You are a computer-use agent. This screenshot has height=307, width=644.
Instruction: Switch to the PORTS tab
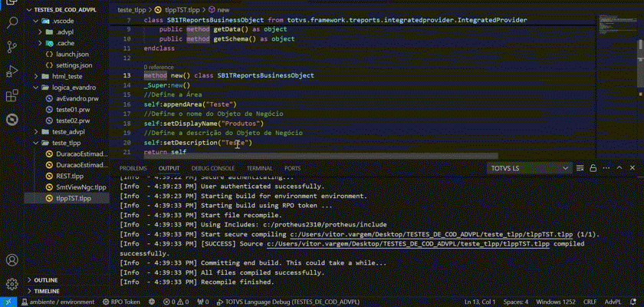pyautogui.click(x=292, y=168)
